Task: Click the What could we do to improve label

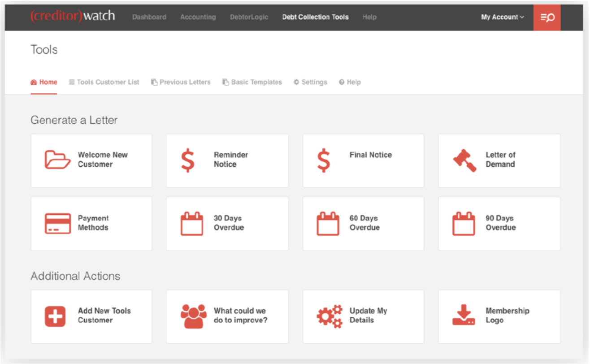Action: pyautogui.click(x=240, y=316)
